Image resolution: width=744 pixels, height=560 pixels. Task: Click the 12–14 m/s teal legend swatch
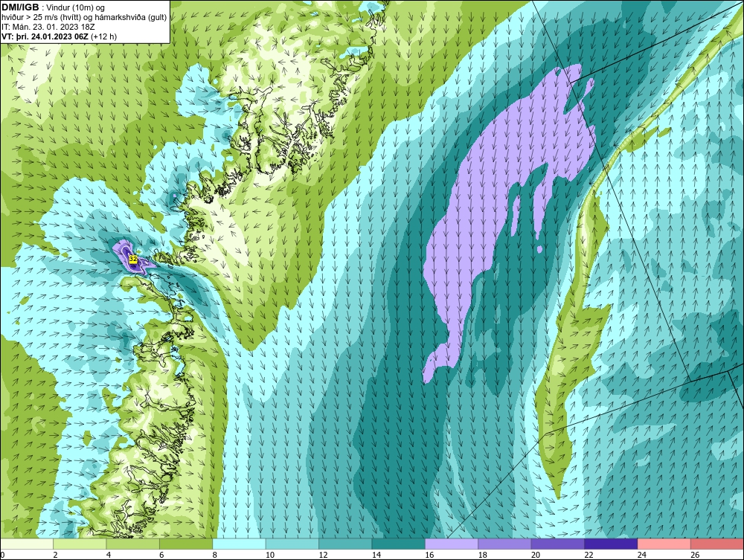[x=345, y=544]
